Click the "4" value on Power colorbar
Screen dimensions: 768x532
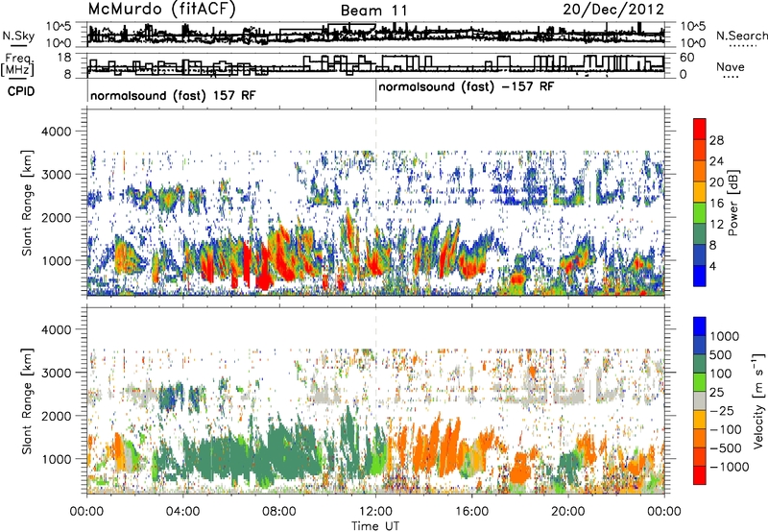coord(712,266)
